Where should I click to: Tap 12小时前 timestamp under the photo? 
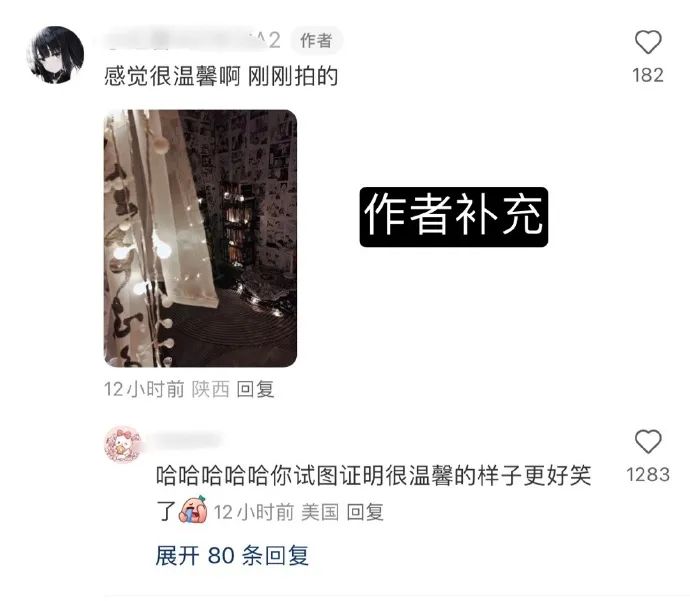click(x=144, y=389)
